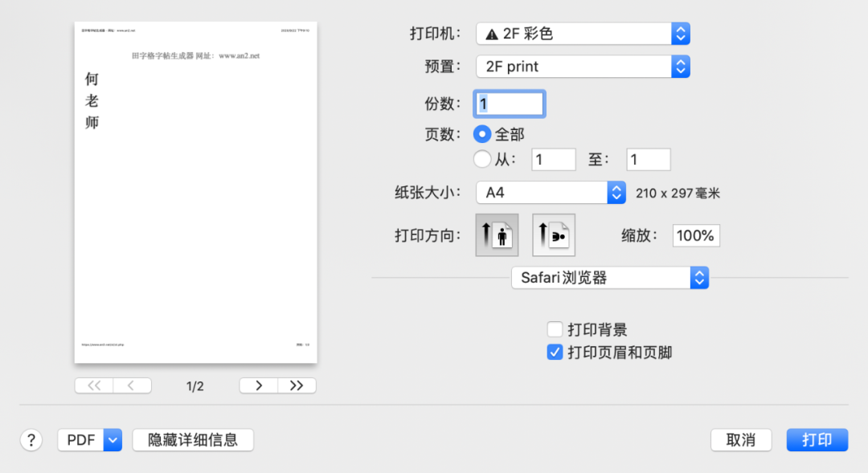Click the help question mark icon
The height and width of the screenshot is (473, 868).
[x=31, y=439]
